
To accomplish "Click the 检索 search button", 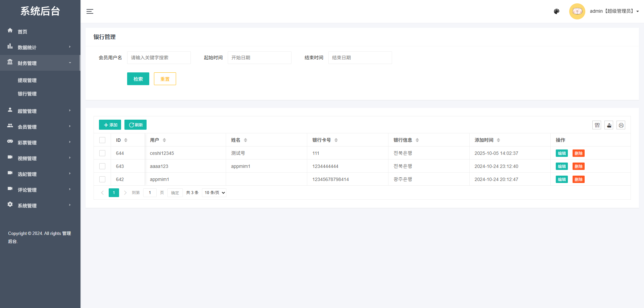I will (138, 79).
